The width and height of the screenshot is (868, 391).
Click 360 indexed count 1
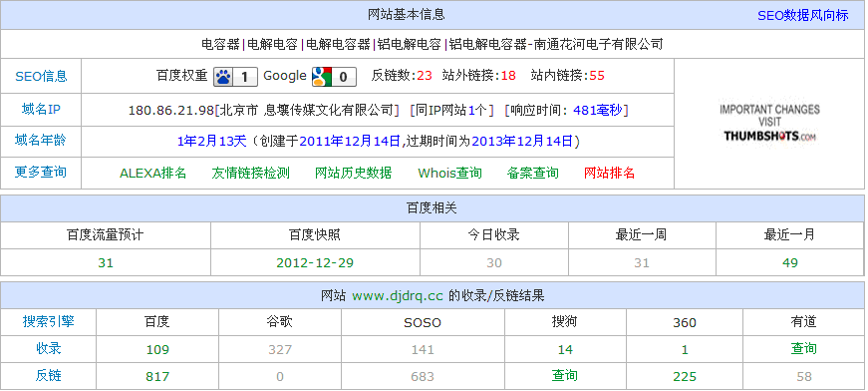point(685,350)
